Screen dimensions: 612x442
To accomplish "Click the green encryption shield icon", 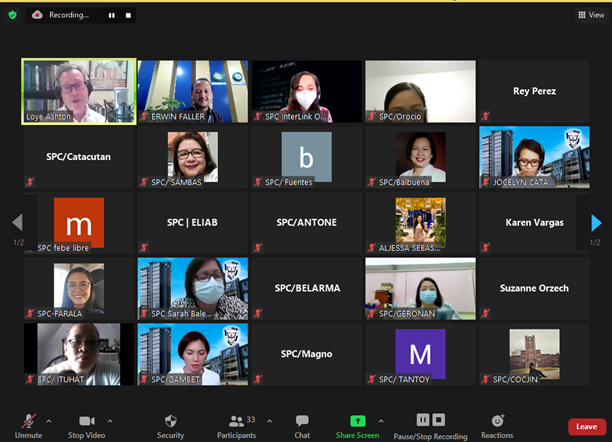I will pos(12,15).
